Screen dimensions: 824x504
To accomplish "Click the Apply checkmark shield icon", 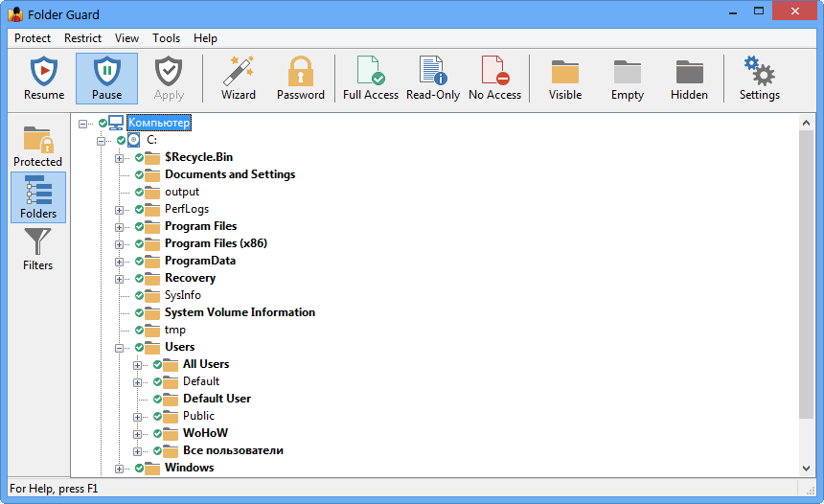I will tap(169, 71).
